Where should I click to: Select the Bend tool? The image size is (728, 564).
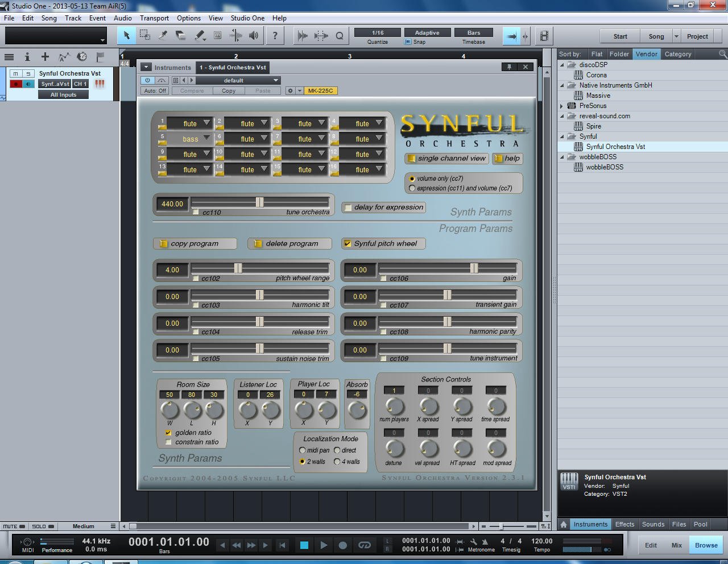[235, 36]
